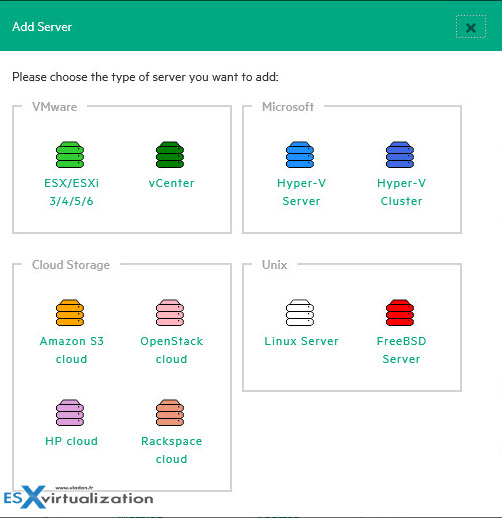
Task: Open the Amazon S3 cloud link
Action: 71,350
